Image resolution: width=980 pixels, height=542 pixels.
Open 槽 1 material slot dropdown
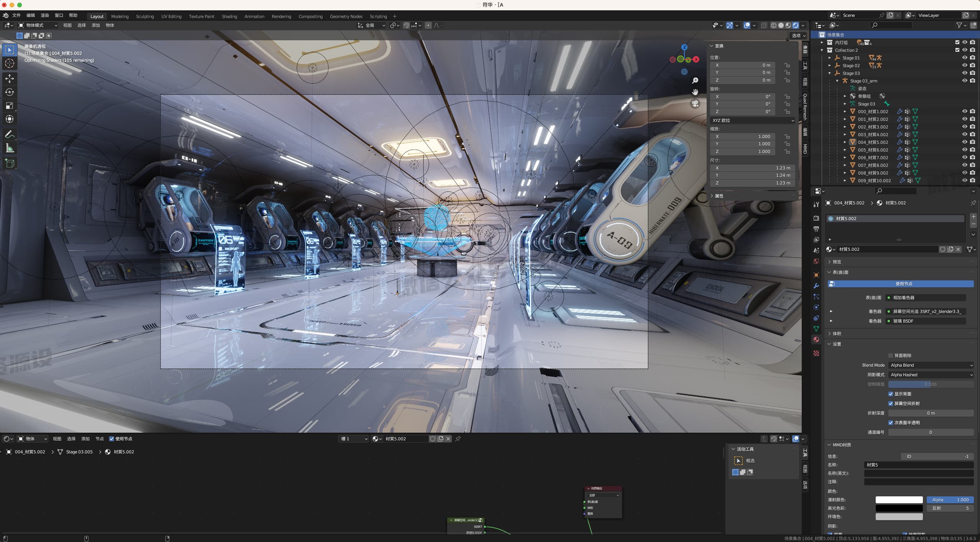[354, 439]
